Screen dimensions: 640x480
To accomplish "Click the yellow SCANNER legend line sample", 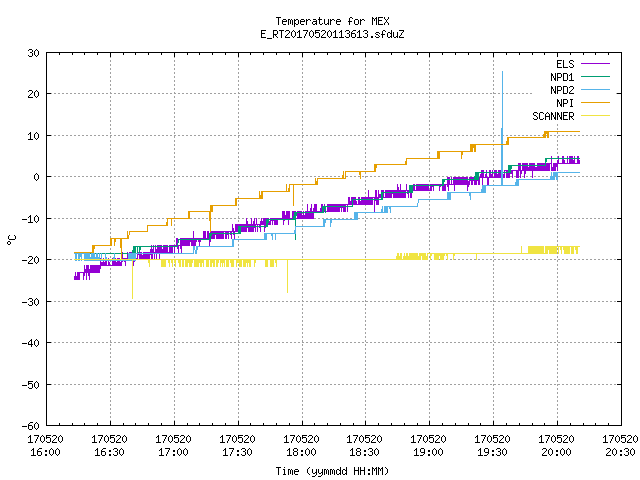I will pos(595,116).
